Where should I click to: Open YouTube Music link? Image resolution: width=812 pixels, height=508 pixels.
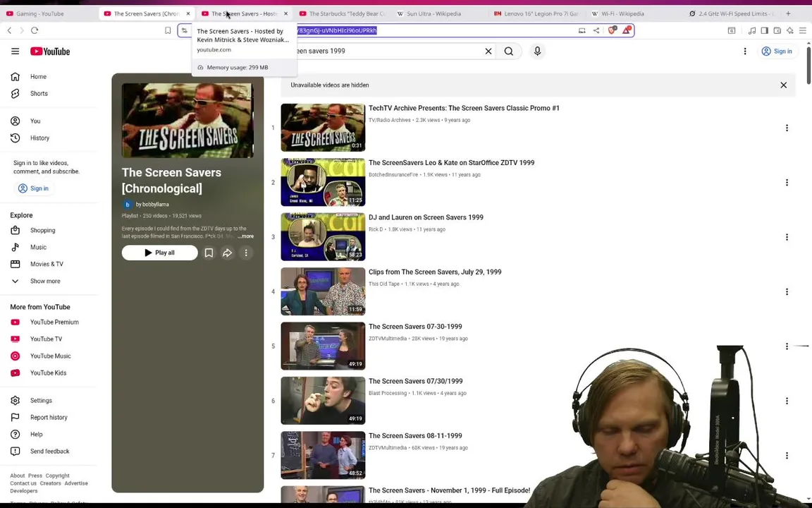click(50, 356)
